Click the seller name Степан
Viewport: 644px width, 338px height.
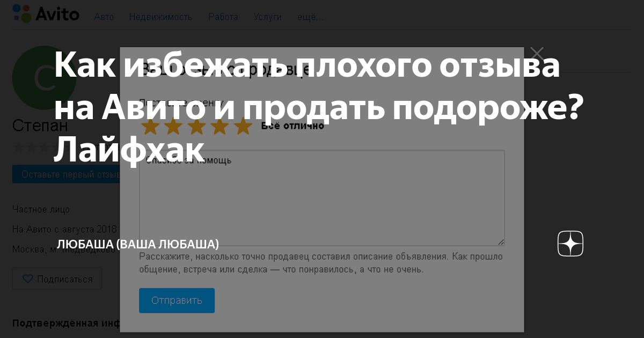click(x=40, y=126)
